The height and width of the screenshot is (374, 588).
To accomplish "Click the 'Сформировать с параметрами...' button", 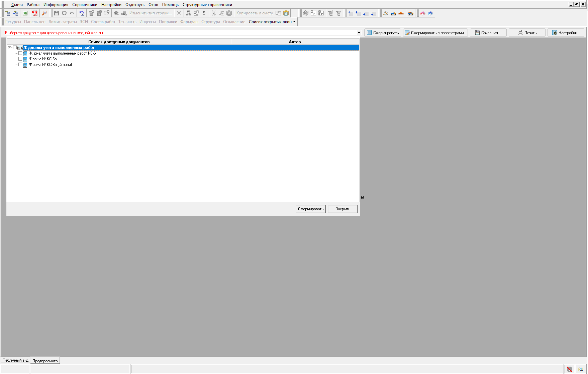I will [x=435, y=33].
